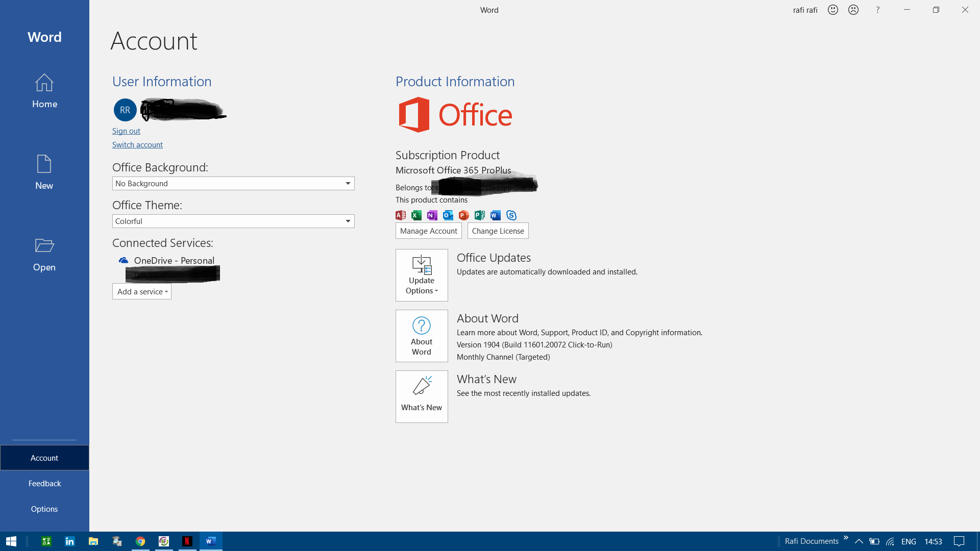Screen dimensions: 980x551
Task: Click the Sign out link
Action: pos(126,131)
